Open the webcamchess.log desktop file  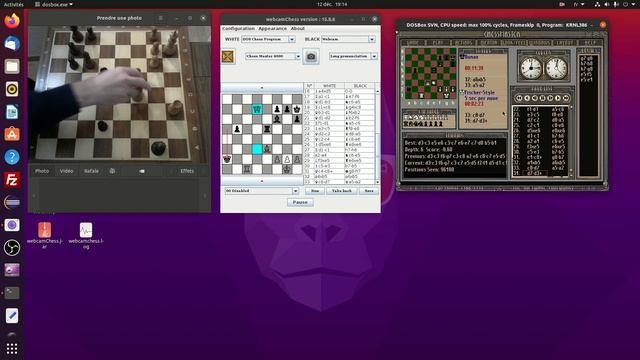(86, 235)
